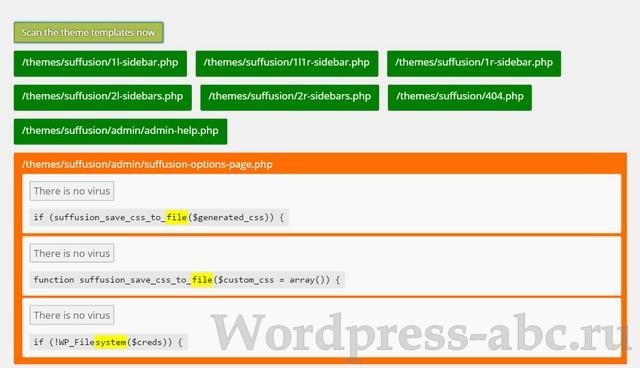Select the if (!WP_Filesystem($creds)) code line

109,342
